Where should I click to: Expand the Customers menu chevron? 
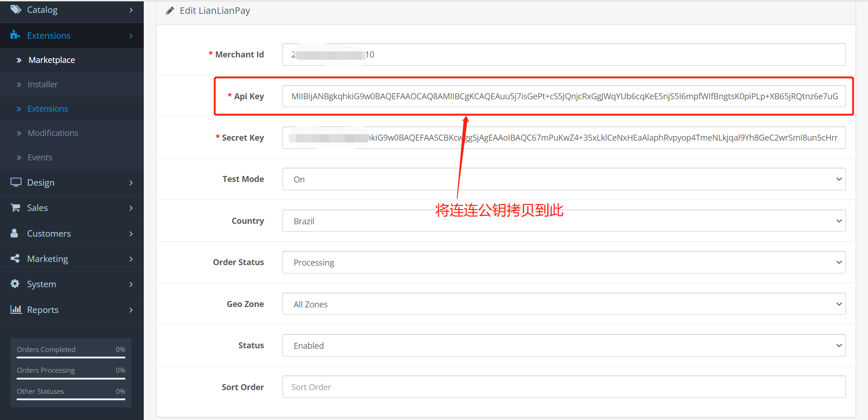pos(131,233)
